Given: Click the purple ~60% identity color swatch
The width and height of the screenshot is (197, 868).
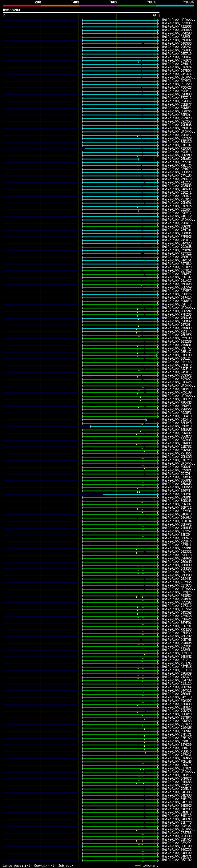Looking at the screenshot, I should pos(98,6).
